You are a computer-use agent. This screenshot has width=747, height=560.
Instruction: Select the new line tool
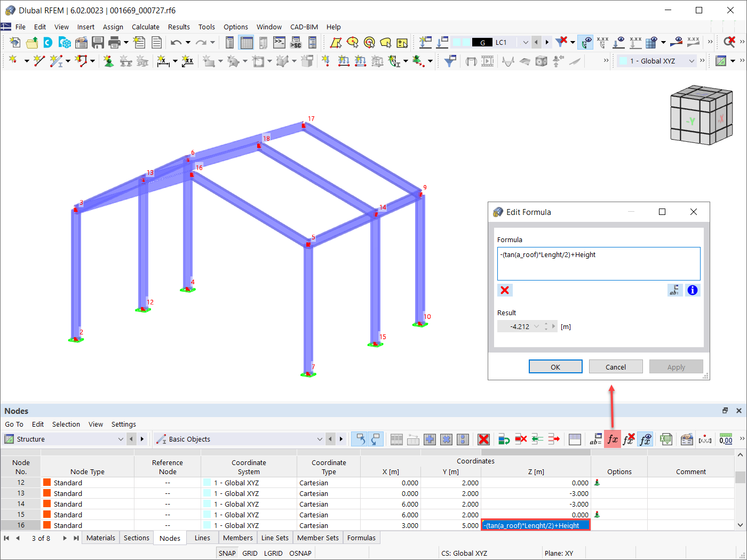[39, 61]
